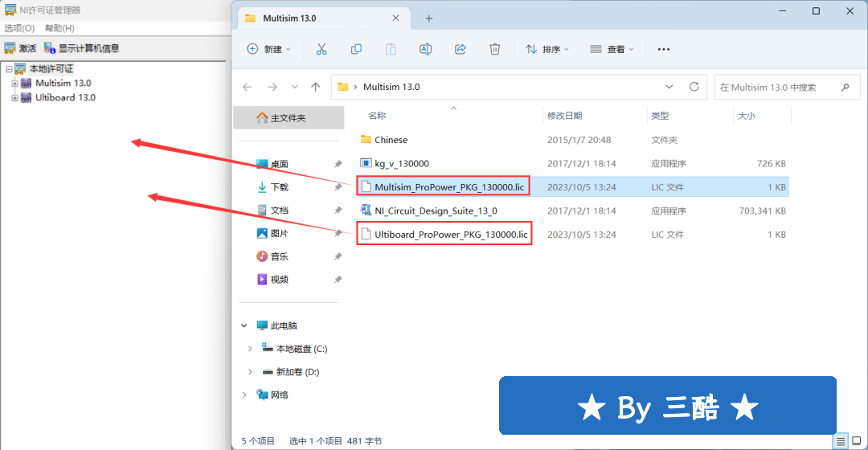Switch to large thumbnails view icon in status bar
The image size is (868, 450).
(x=857, y=441)
